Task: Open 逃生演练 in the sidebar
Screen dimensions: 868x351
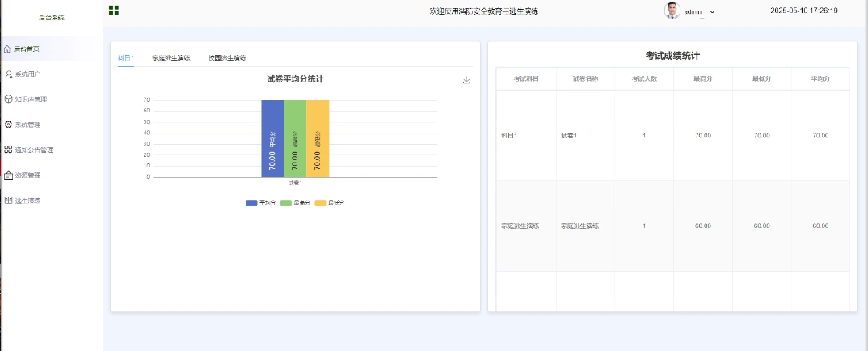Action: [x=27, y=201]
